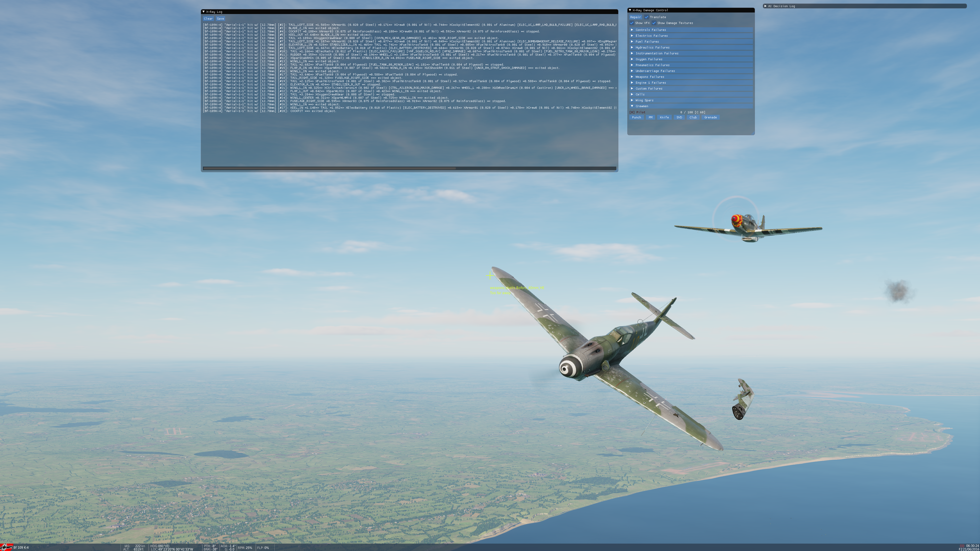Click the Club button
The height and width of the screenshot is (551, 980).
click(x=693, y=118)
